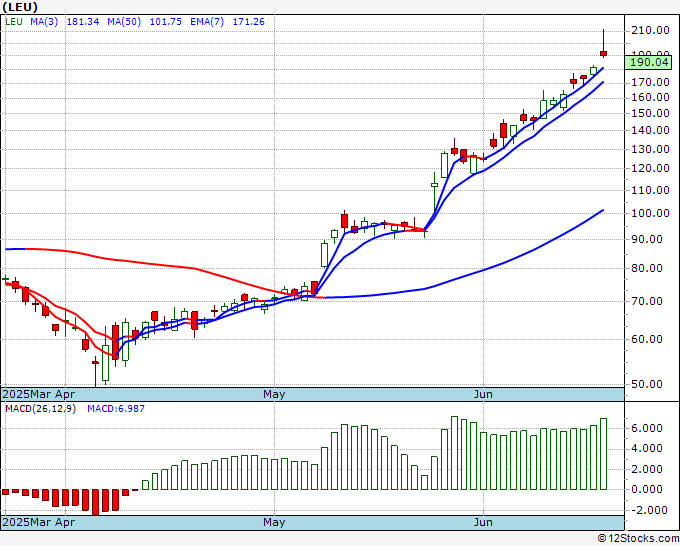This screenshot has width=680, height=546.
Task: Click the (LEU) ticker title
Action: (x=20, y=7)
